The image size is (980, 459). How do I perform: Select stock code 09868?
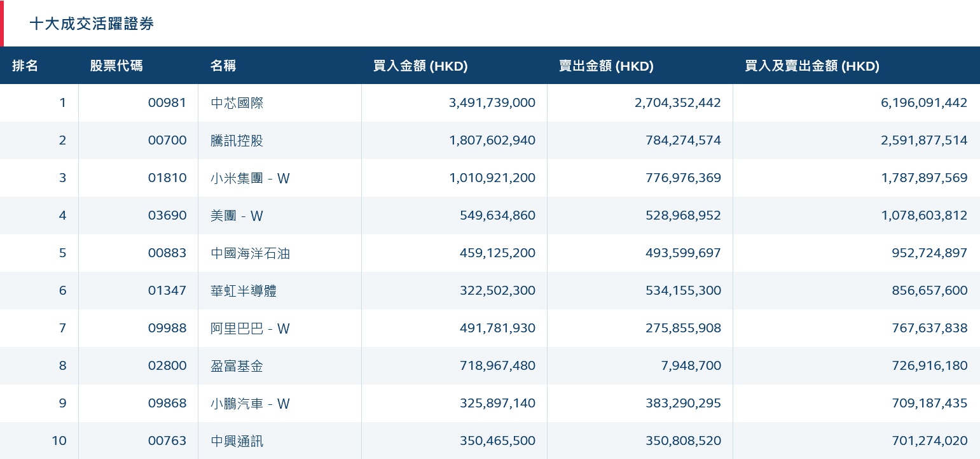point(167,403)
